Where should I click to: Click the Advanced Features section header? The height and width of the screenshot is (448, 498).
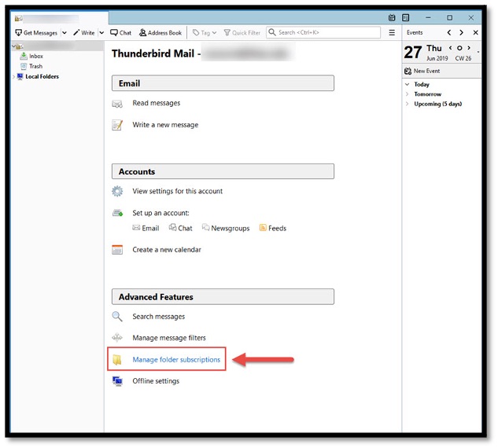click(223, 296)
